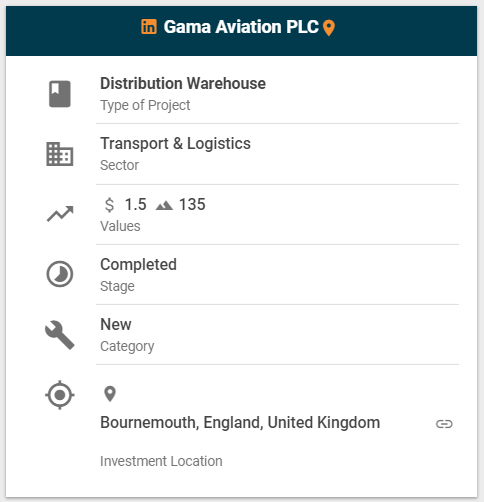Click the trending arrow icon beside Values
The width and height of the screenshot is (484, 502).
pos(60,214)
